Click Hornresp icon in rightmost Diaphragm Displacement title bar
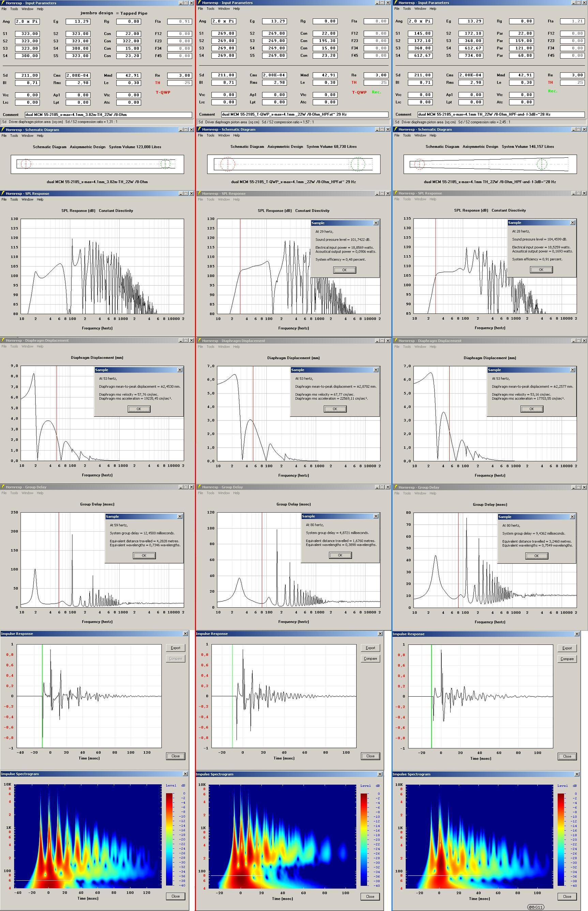Viewport: 588px width, 911px height. point(395,341)
